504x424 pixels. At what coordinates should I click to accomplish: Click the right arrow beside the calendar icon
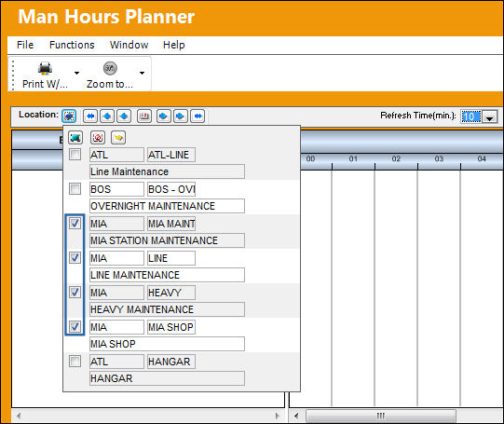coord(163,116)
